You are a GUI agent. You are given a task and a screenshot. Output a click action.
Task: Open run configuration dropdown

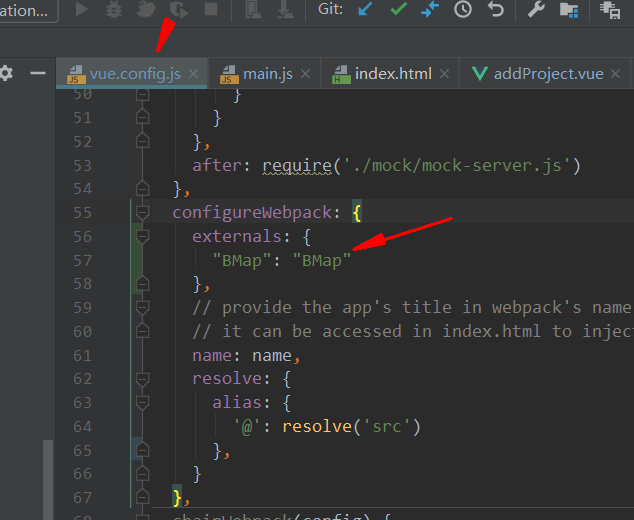28,11
